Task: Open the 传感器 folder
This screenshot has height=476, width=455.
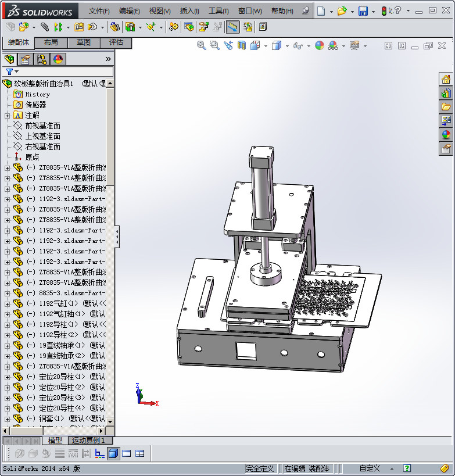Action: click(x=35, y=105)
